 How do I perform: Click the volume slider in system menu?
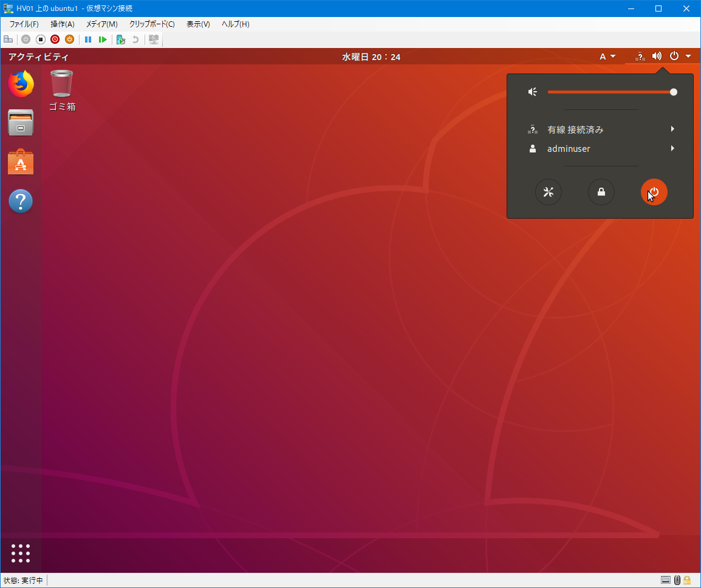(x=610, y=92)
